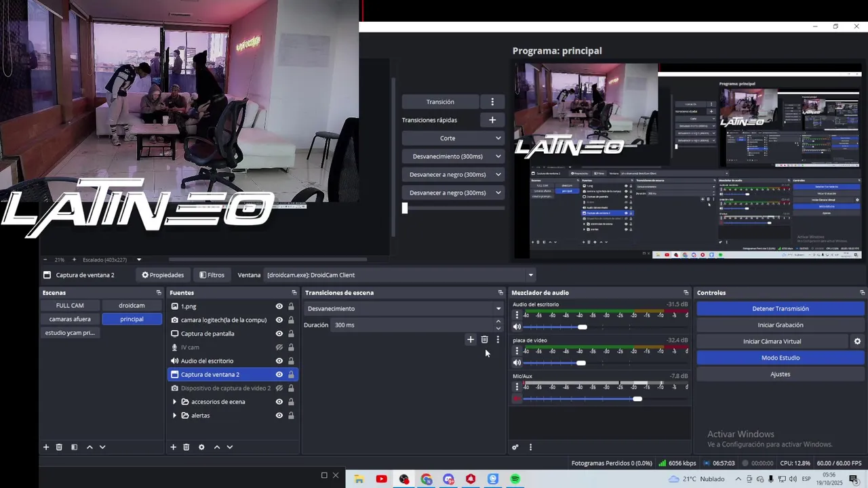Hide Captura de pantalla with eye icon
868x488 pixels.
pos(279,333)
